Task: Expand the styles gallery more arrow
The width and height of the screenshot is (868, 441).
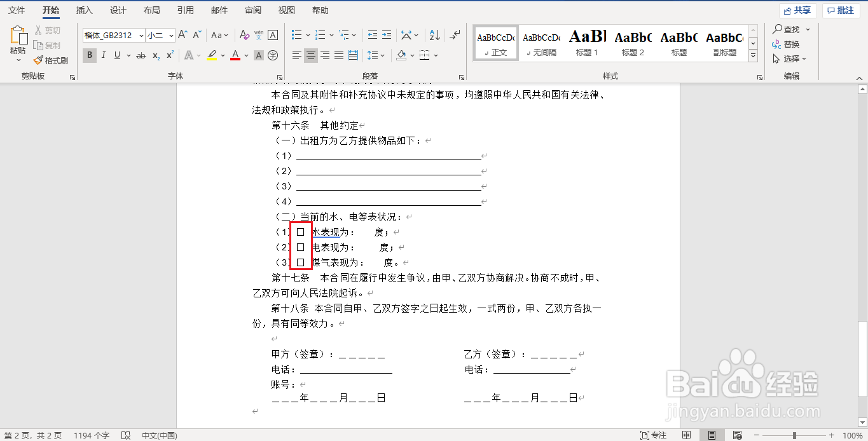Action: [753, 56]
